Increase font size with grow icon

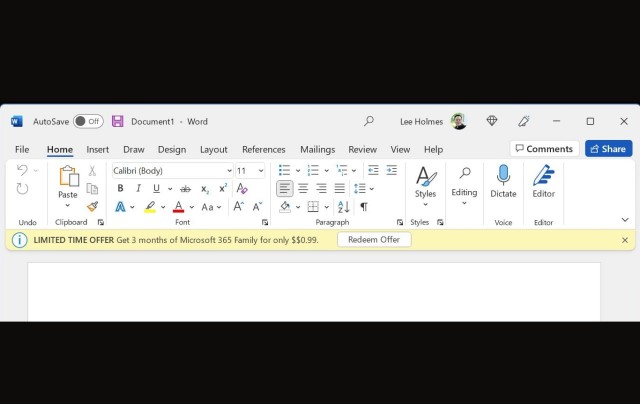click(x=238, y=206)
